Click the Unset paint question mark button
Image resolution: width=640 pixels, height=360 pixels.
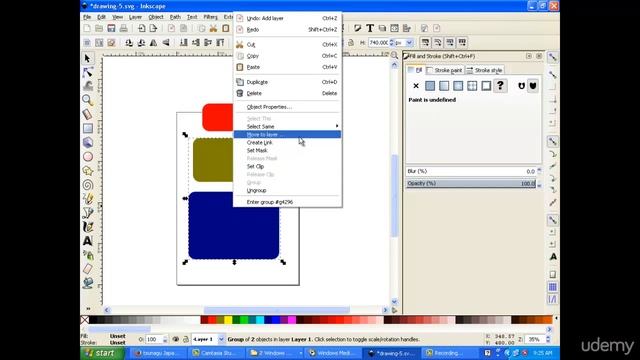click(500, 86)
